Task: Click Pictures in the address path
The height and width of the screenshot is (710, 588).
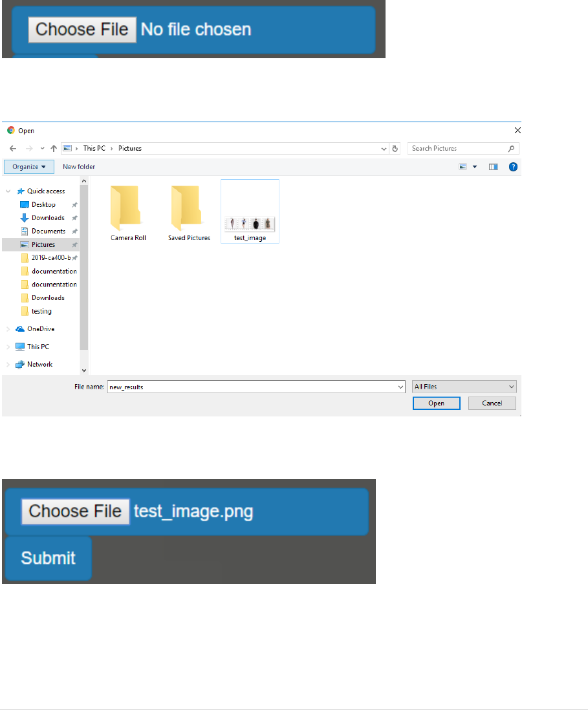Action: (130, 149)
